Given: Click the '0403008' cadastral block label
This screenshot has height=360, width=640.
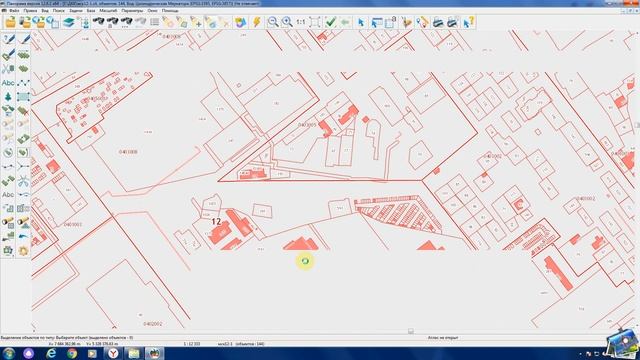Looking at the screenshot, I should click(128, 152).
